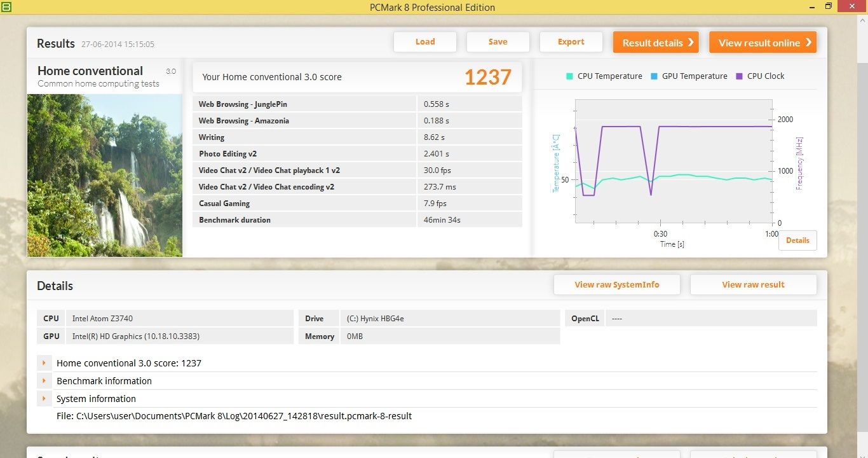The height and width of the screenshot is (458, 868).
Task: Click the '0.188 s' value
Action: tap(437, 121)
